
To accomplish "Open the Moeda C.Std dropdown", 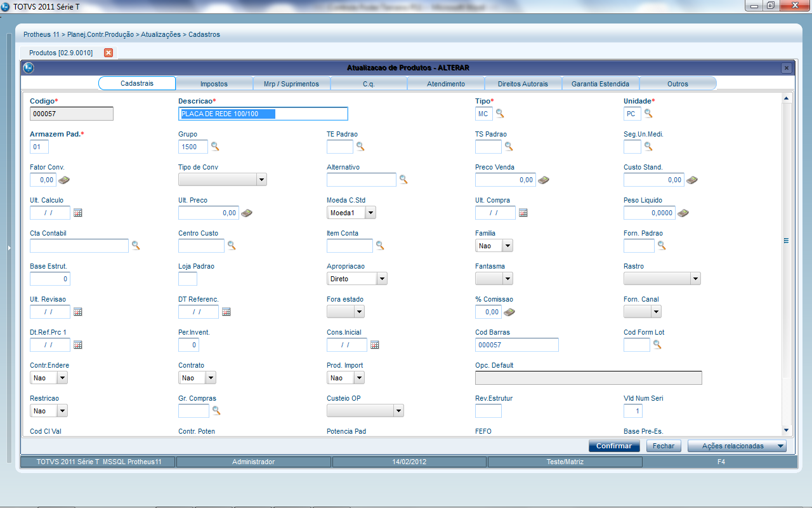I will (x=370, y=213).
